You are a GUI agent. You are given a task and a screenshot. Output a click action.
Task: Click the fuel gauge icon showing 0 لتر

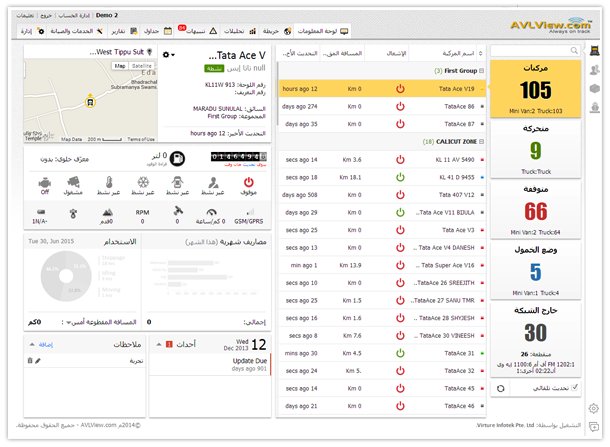coord(176,158)
